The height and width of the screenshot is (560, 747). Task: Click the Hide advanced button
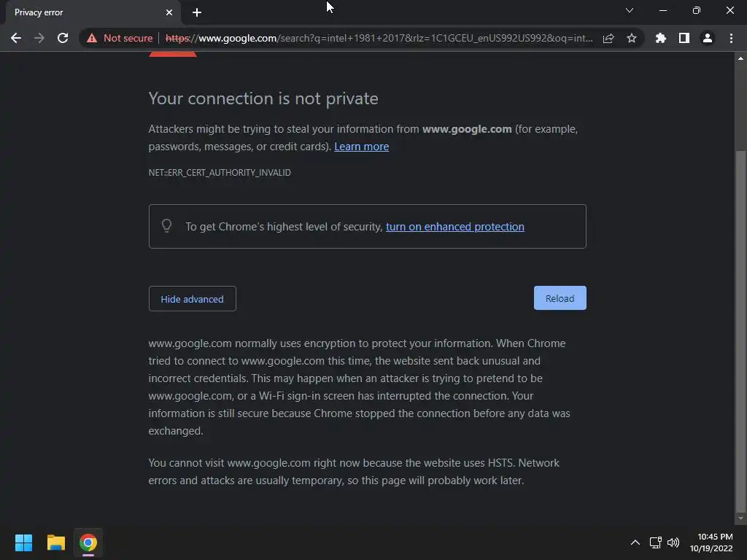(192, 299)
